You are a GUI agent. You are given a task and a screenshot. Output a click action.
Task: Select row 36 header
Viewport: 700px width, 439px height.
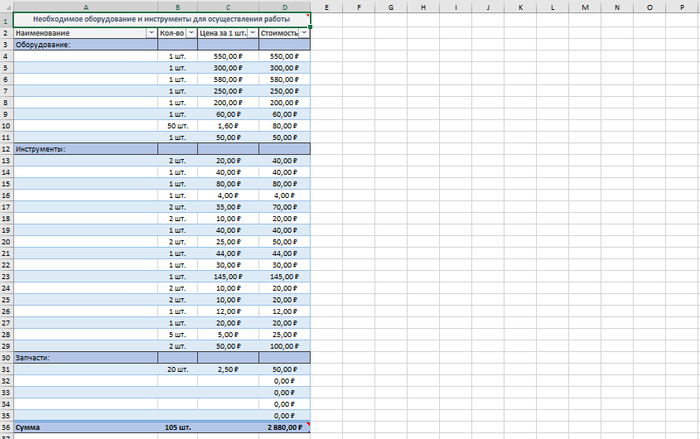(x=6, y=427)
